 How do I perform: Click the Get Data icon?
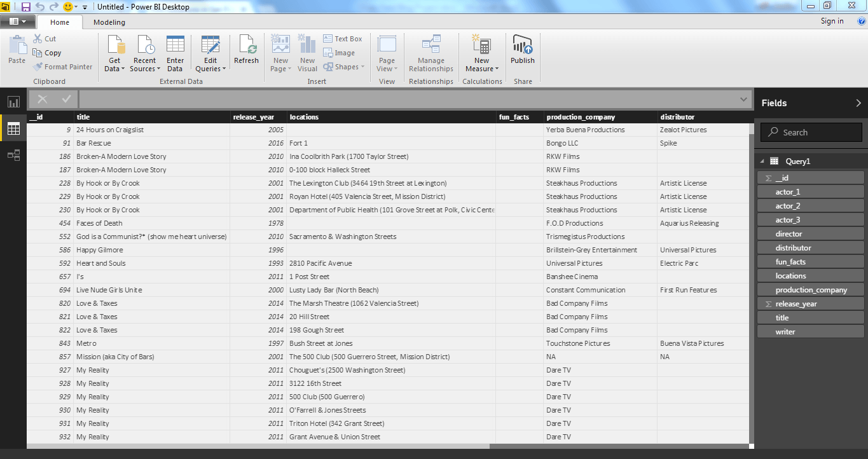[114, 46]
